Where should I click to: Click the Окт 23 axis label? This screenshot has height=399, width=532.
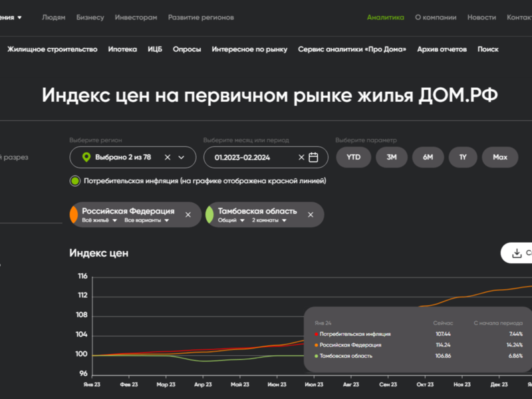pos(425,384)
